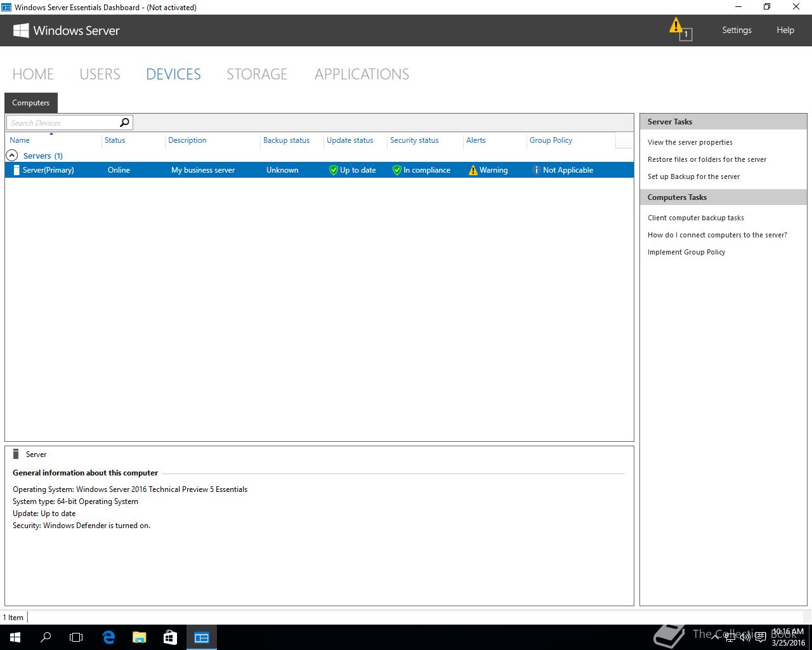Viewport: 812px width, 650px height.
Task: Open Help in the header
Action: (785, 30)
